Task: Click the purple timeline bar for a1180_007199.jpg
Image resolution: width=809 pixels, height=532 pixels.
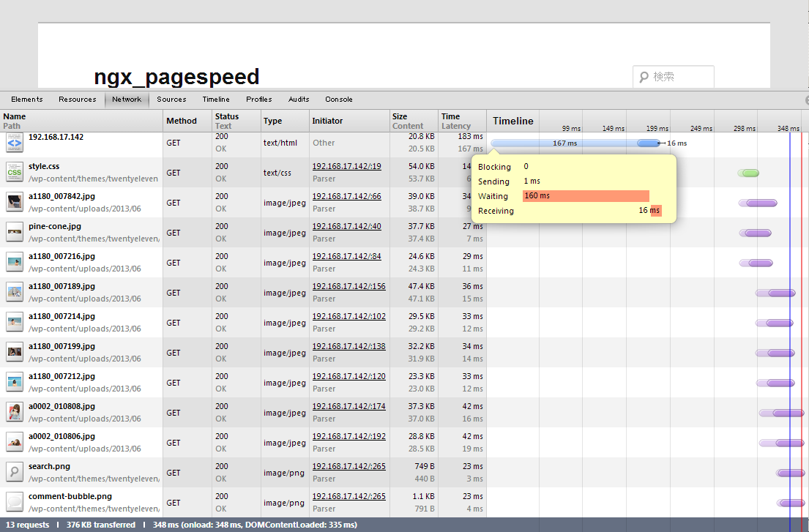Action: 775,353
